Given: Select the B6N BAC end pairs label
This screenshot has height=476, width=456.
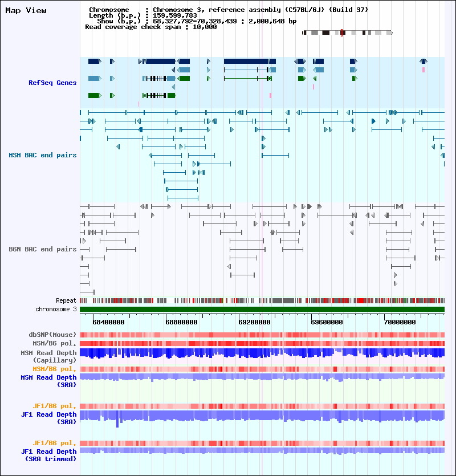Looking at the screenshot, I should point(43,249).
